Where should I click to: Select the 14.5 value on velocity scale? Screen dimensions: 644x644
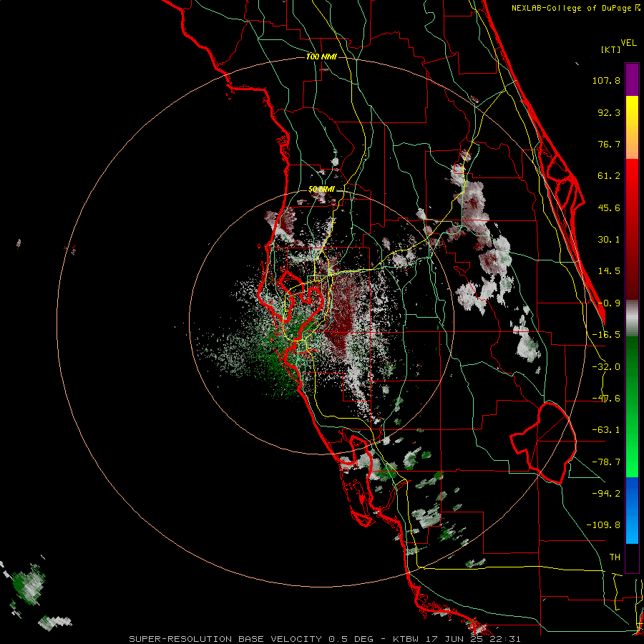(x=609, y=271)
